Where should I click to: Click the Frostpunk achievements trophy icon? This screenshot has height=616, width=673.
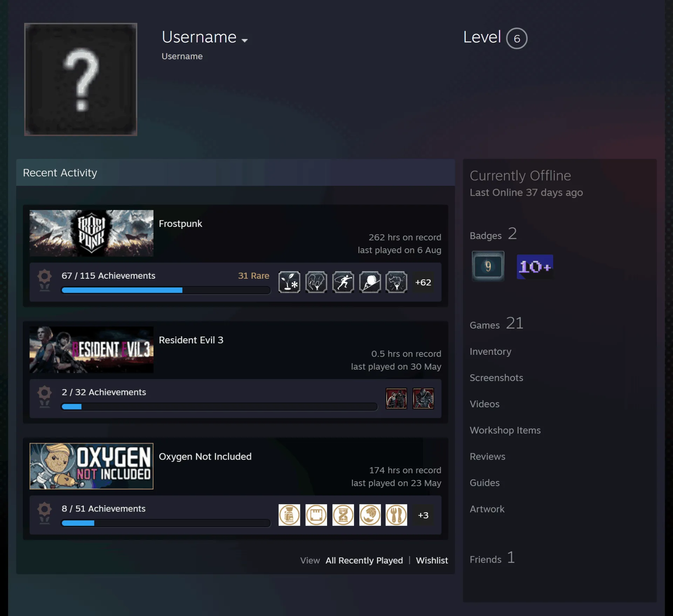[45, 280]
